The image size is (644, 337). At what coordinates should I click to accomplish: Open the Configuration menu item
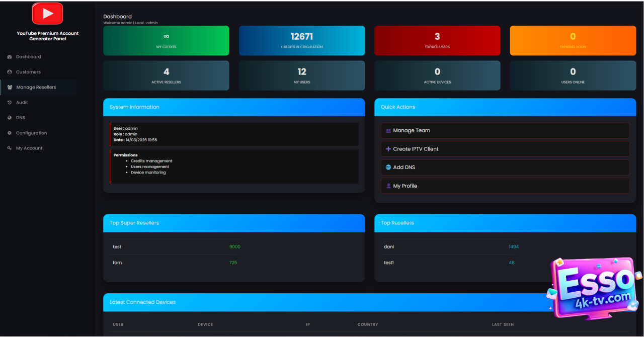pos(31,133)
